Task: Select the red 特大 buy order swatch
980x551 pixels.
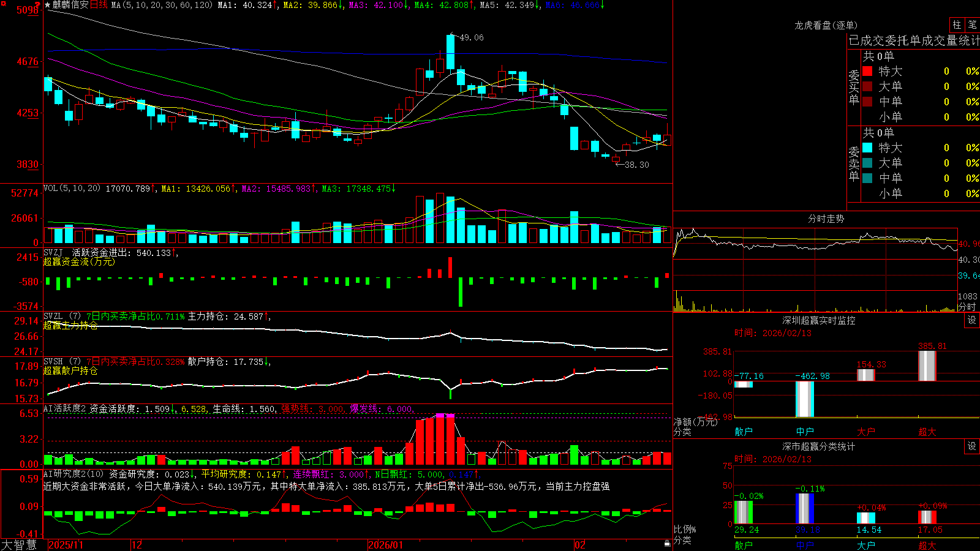Action: (867, 71)
